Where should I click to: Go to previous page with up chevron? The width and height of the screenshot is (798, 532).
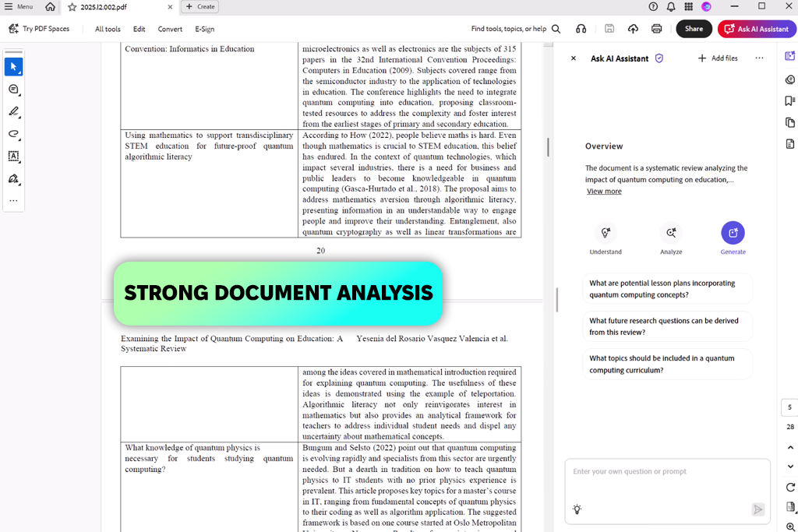(x=790, y=448)
